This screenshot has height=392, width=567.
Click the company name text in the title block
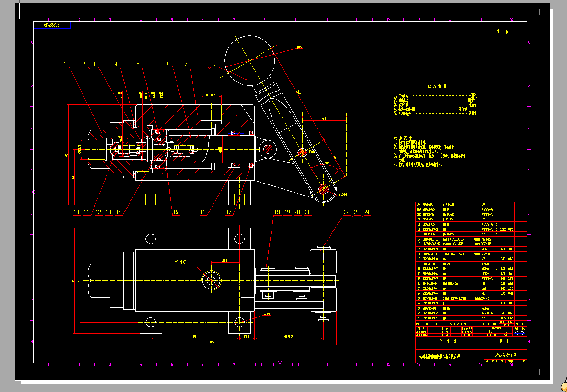[x=439, y=357]
